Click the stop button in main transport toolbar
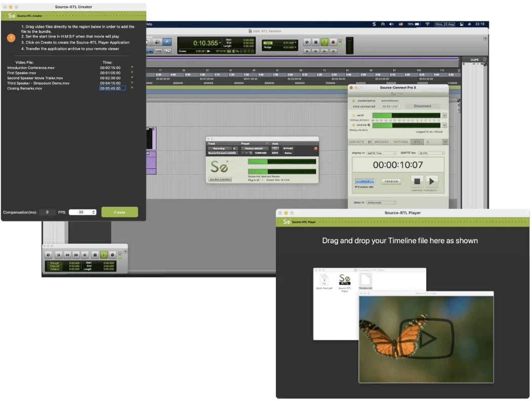Image resolution: width=532 pixels, height=401 pixels. (315, 42)
